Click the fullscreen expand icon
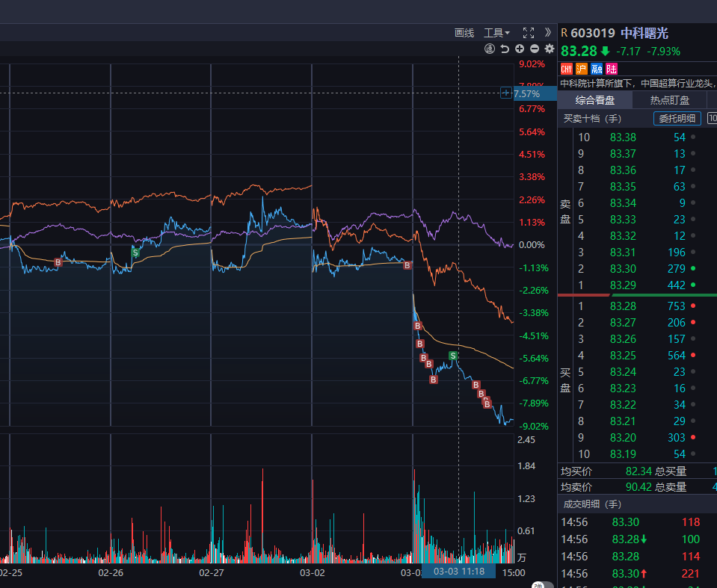 click(x=529, y=33)
